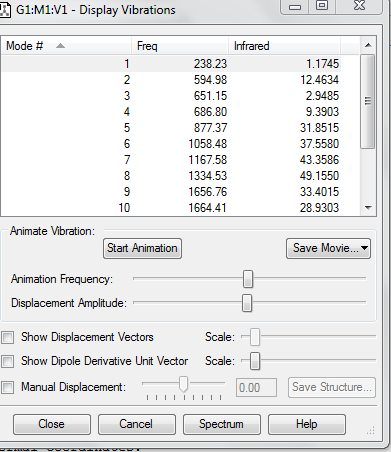Click the displacement vectors Scale slider handle
391x452 pixels.
255,337
